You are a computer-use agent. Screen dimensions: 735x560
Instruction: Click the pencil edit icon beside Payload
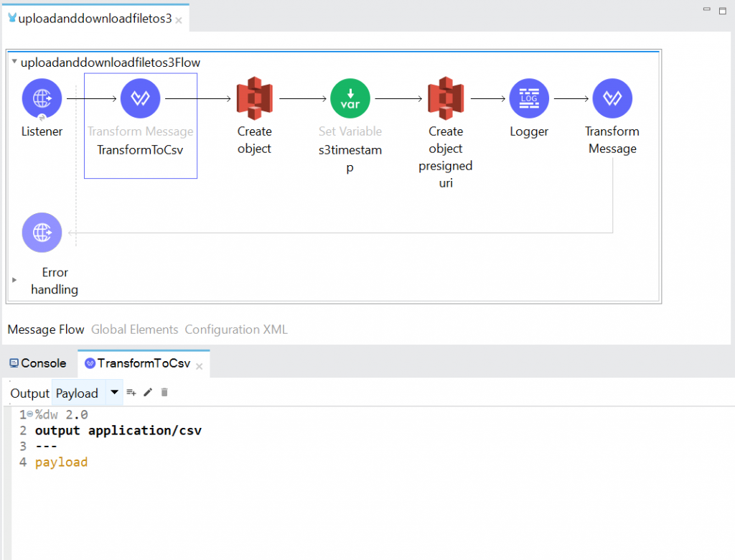click(x=147, y=392)
